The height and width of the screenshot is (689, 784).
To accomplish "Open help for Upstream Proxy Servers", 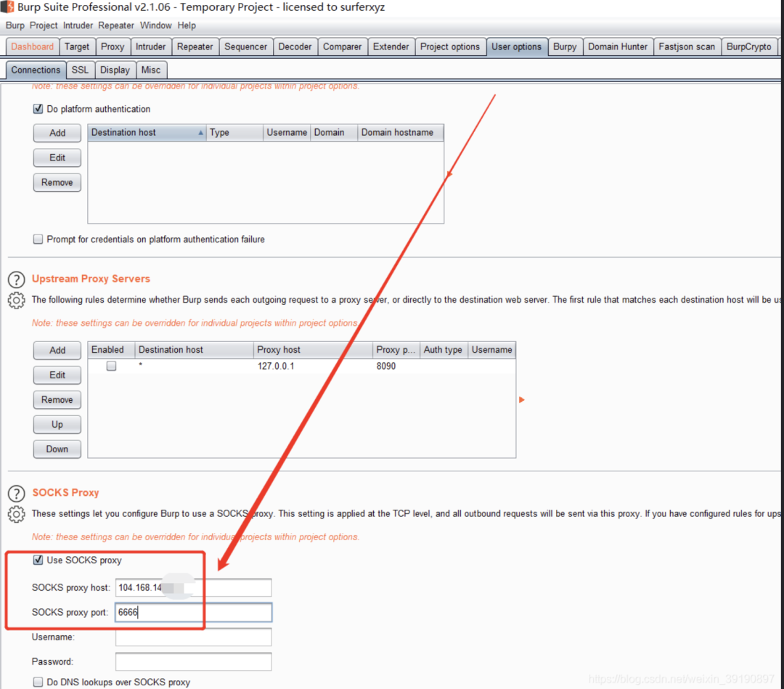I will 17,280.
